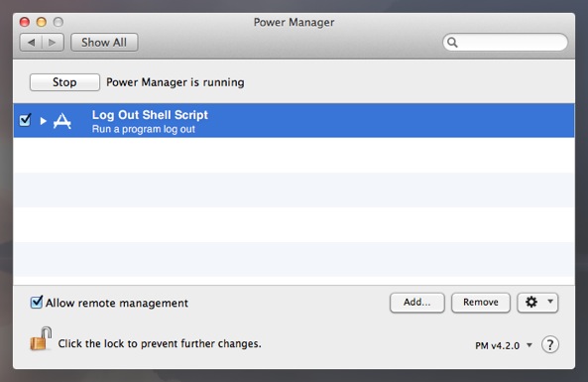Focus the search field
The width and height of the screenshot is (588, 382).
tap(505, 42)
